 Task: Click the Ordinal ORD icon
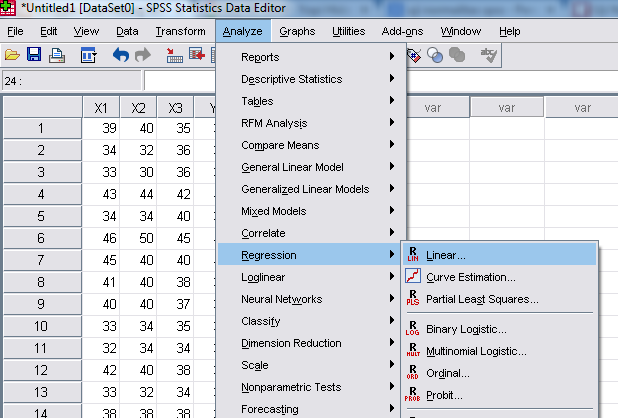pyautogui.click(x=413, y=372)
